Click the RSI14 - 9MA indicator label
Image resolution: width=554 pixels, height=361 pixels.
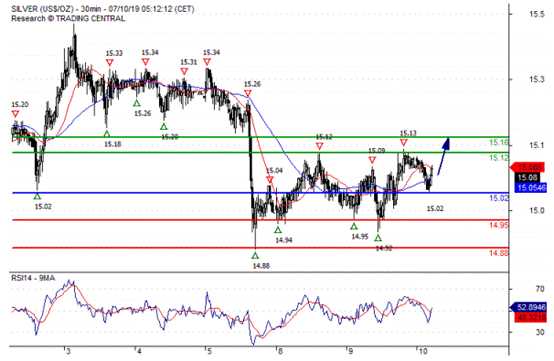tap(33, 278)
